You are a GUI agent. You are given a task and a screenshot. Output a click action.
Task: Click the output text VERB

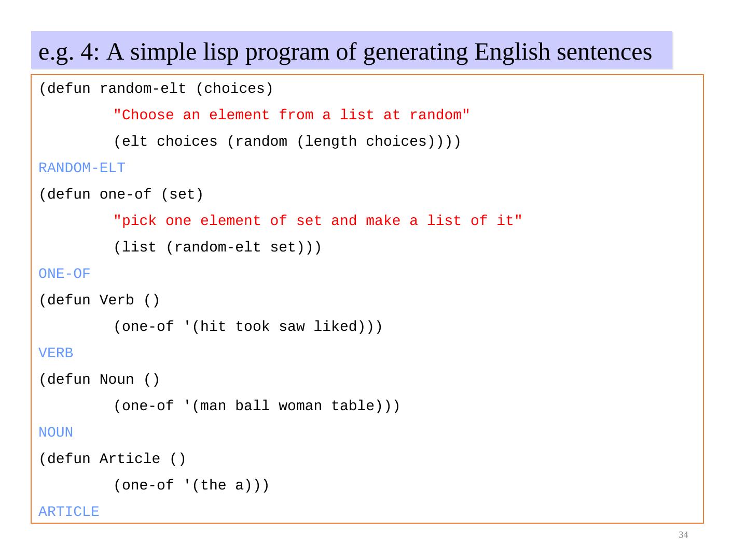click(56, 353)
